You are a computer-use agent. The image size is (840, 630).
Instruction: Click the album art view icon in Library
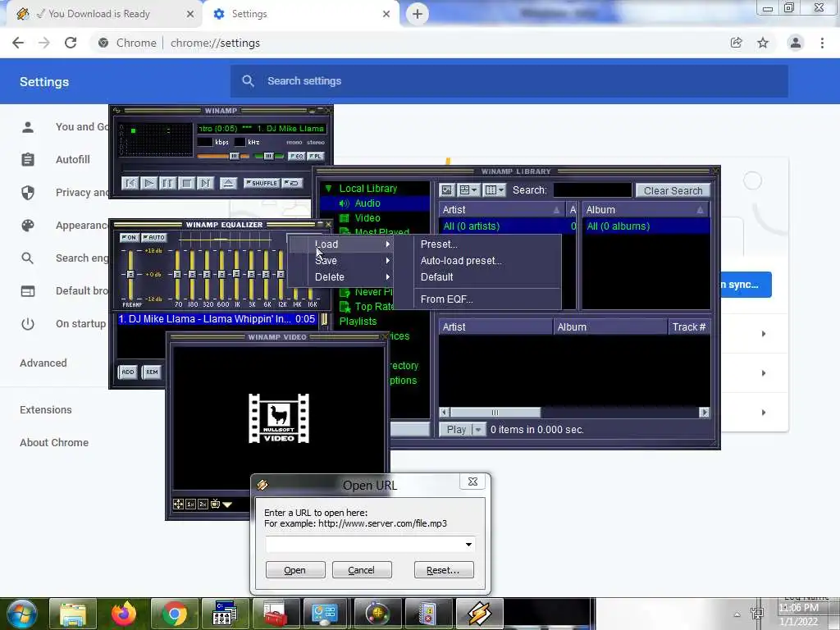[x=447, y=190]
